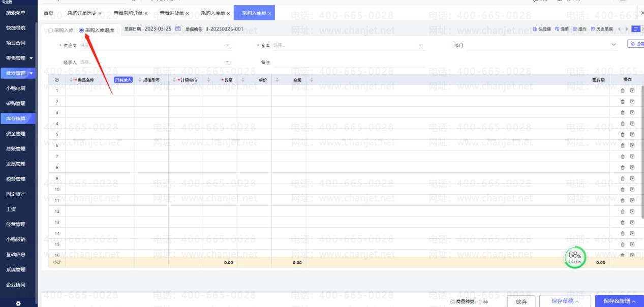Select the 采购入库 radio button
The height and width of the screenshot is (307, 644).
pyautogui.click(x=50, y=30)
